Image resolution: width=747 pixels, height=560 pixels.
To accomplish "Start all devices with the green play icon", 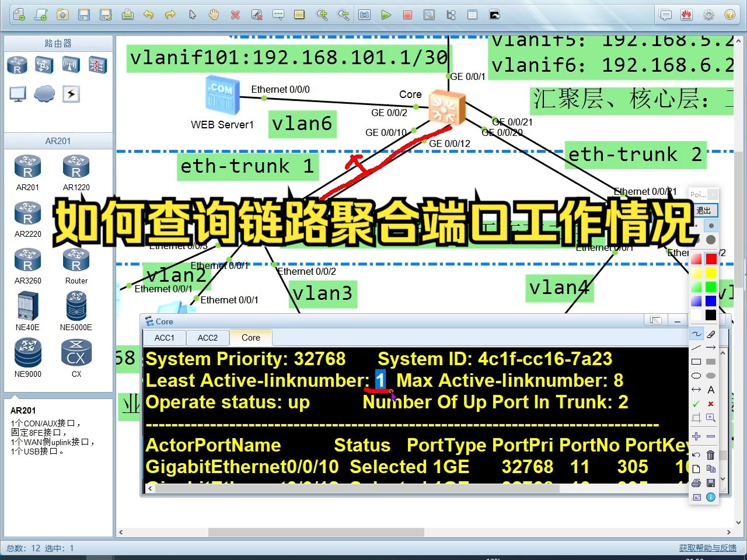I will pos(386,15).
